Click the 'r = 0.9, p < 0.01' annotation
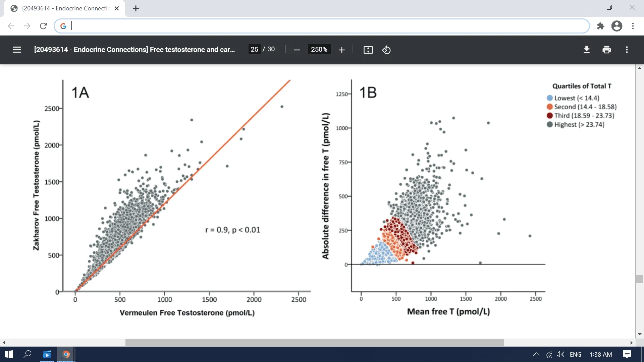This screenshot has height=362, width=644. [233, 230]
